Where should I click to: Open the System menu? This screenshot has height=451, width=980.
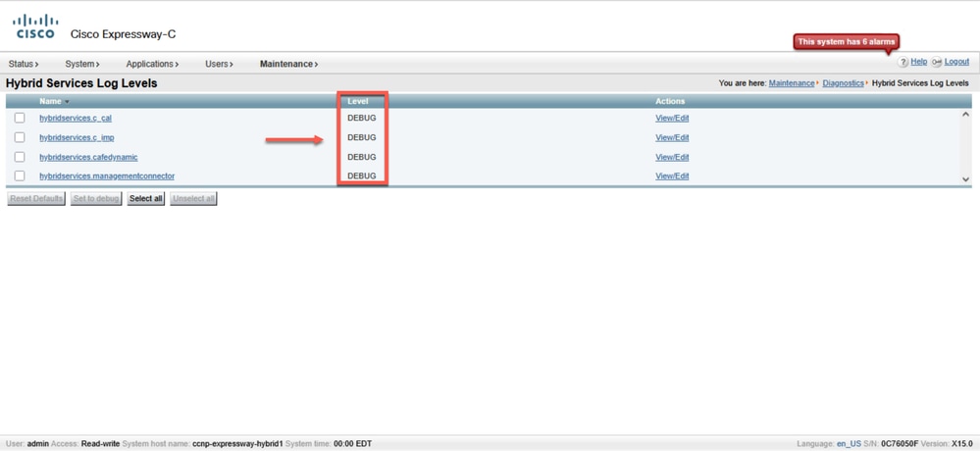pyautogui.click(x=82, y=64)
